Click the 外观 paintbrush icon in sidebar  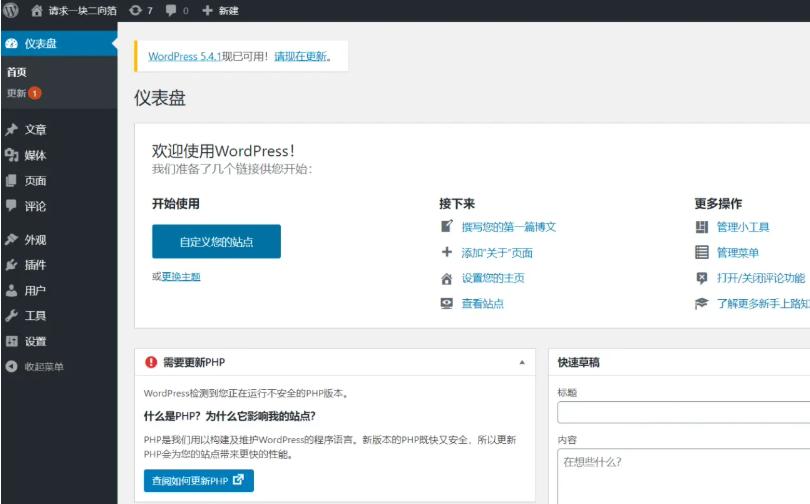tap(11, 239)
